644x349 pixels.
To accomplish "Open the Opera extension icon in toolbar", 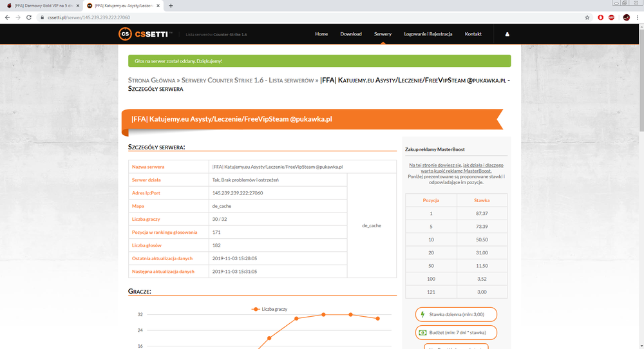I will (600, 17).
